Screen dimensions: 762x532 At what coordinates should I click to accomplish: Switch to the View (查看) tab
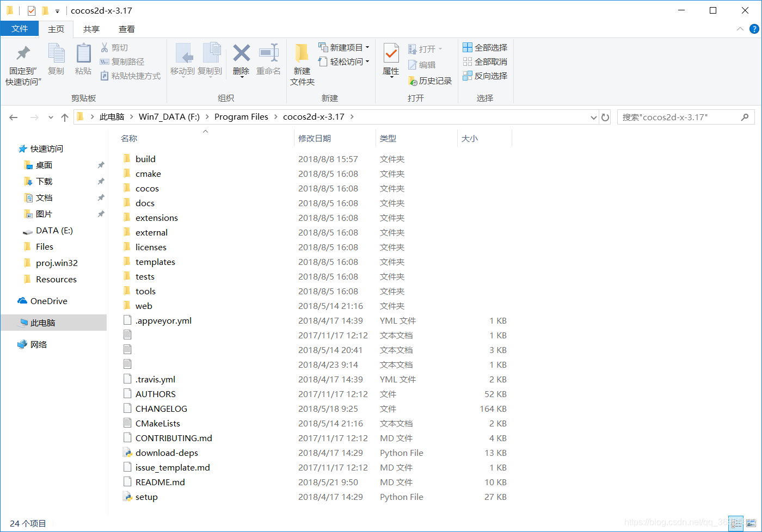[x=127, y=29]
